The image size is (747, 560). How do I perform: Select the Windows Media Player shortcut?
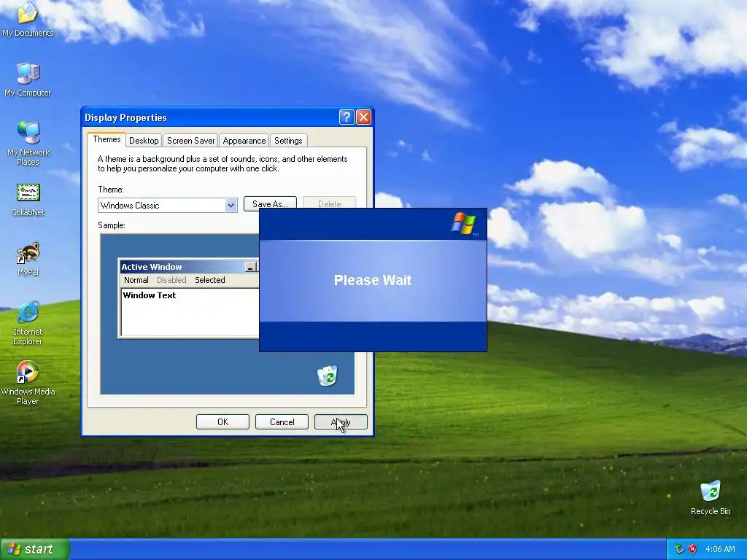point(28,383)
